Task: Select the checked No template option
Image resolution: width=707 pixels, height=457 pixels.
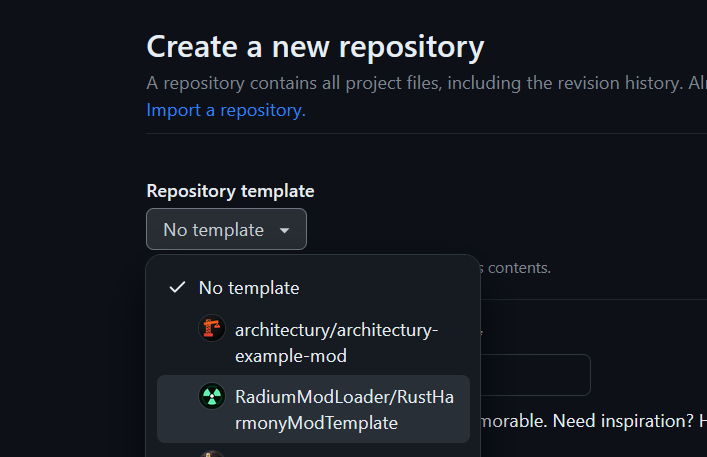Action: pyautogui.click(x=249, y=288)
